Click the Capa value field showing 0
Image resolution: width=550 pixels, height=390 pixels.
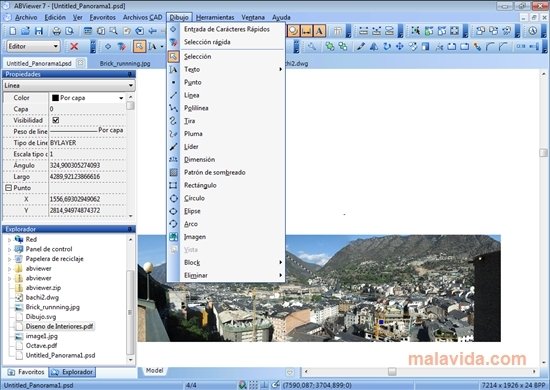point(87,109)
